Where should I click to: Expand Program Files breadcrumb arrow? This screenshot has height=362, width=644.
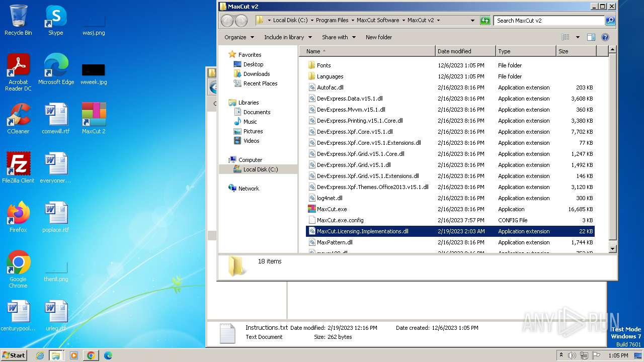(352, 21)
